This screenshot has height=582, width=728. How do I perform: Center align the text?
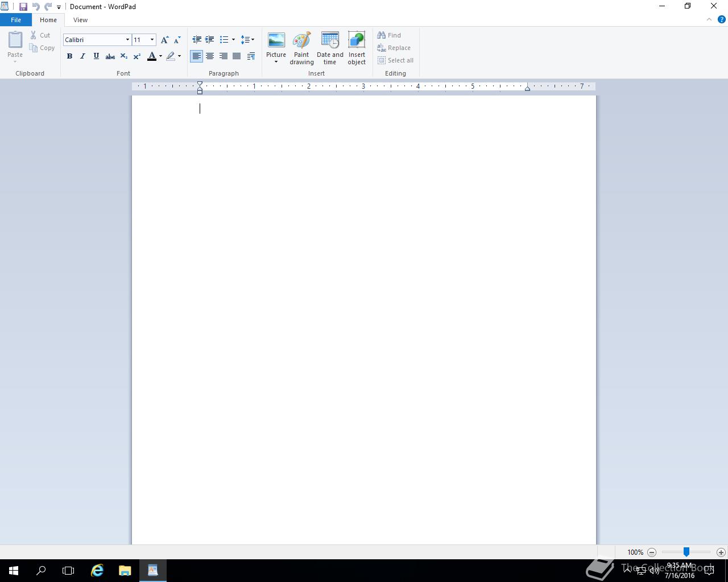(x=210, y=56)
